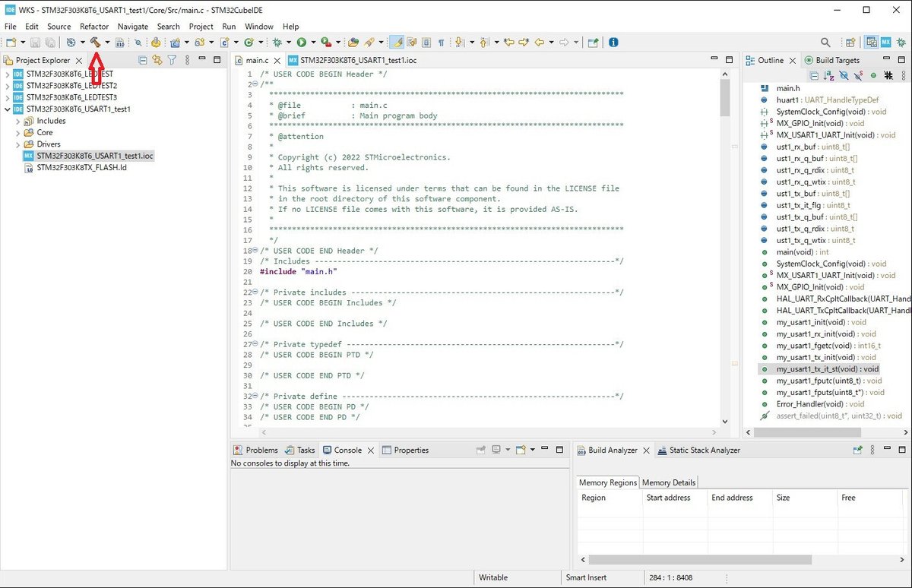The width and height of the screenshot is (912, 588).
Task: Click the blue information icon in toolbar
Action: (x=613, y=42)
